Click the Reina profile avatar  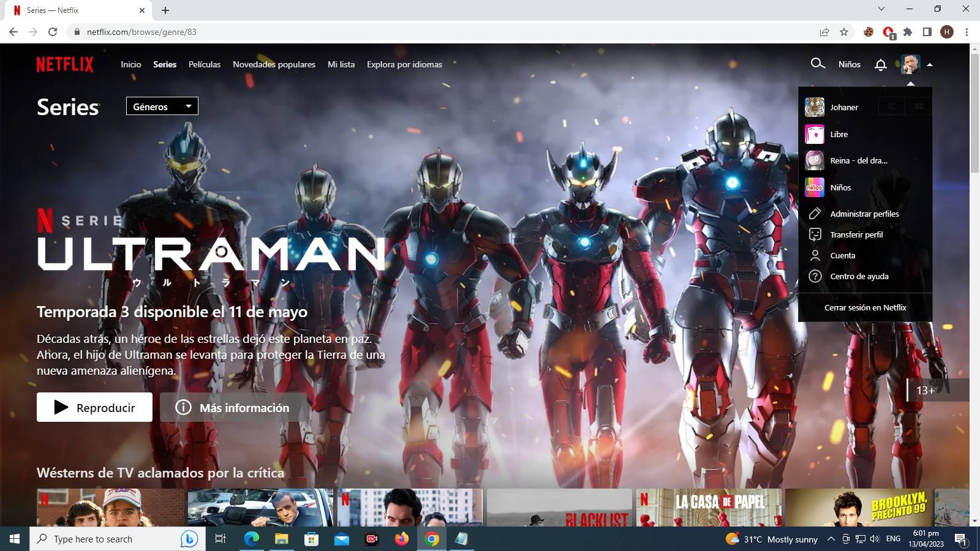click(815, 160)
